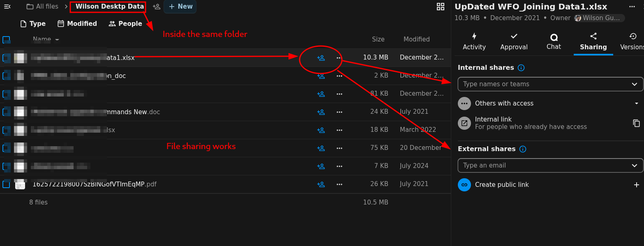Tick the select-all files checkbox
Viewport: 644px width, 246px height.
click(6, 40)
